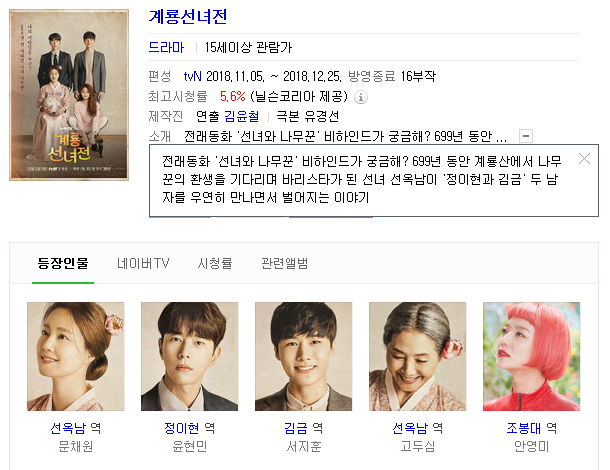Image resolution: width=610 pixels, height=470 pixels.
Task: Click the info icon beside viewer rating
Action: 361,97
